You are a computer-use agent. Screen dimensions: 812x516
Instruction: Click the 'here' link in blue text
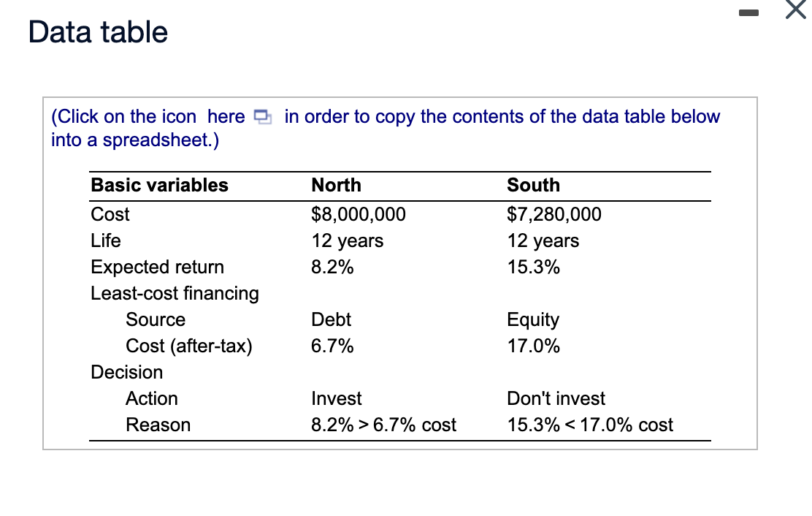[228, 116]
